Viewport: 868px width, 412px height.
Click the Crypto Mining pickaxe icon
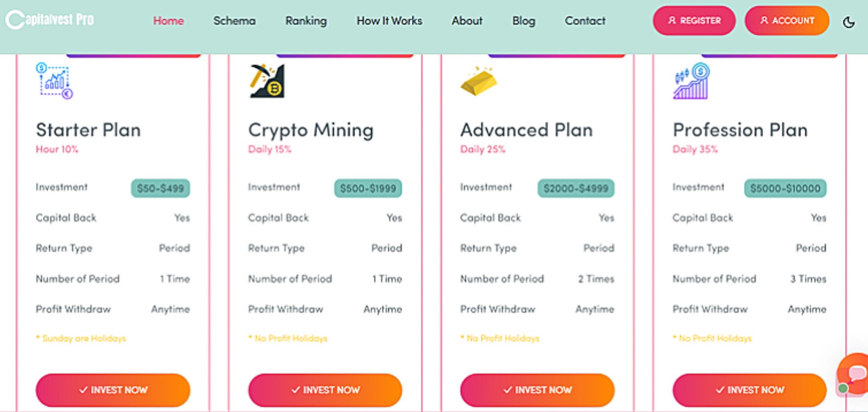tap(267, 81)
